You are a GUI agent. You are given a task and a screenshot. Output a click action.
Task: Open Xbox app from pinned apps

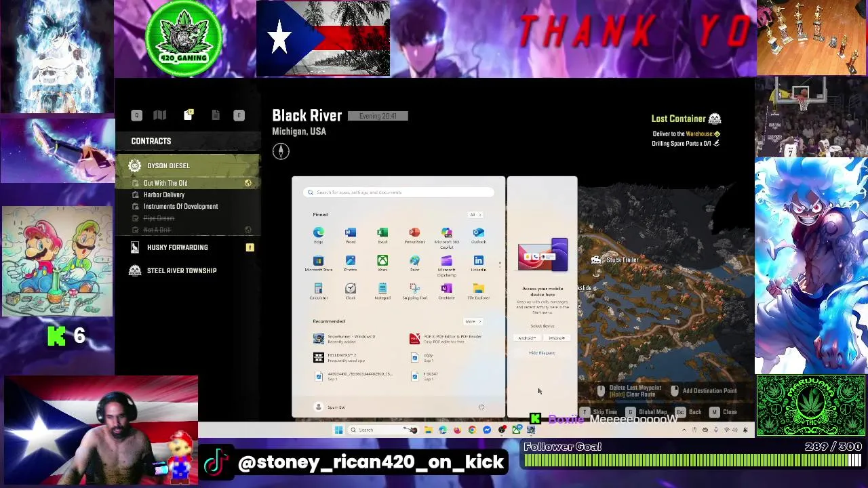coord(382,264)
